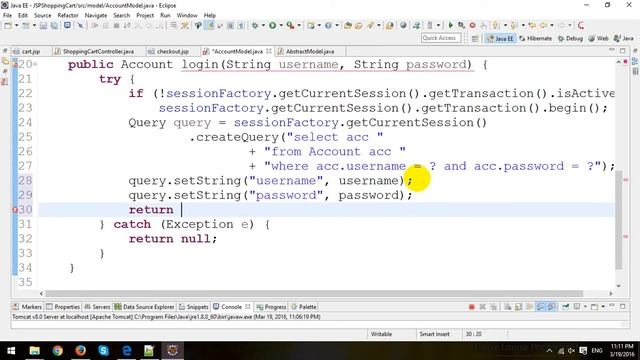The width and height of the screenshot is (640, 360).
Task: Click the red Stop Server icon
Action: tap(472, 25)
